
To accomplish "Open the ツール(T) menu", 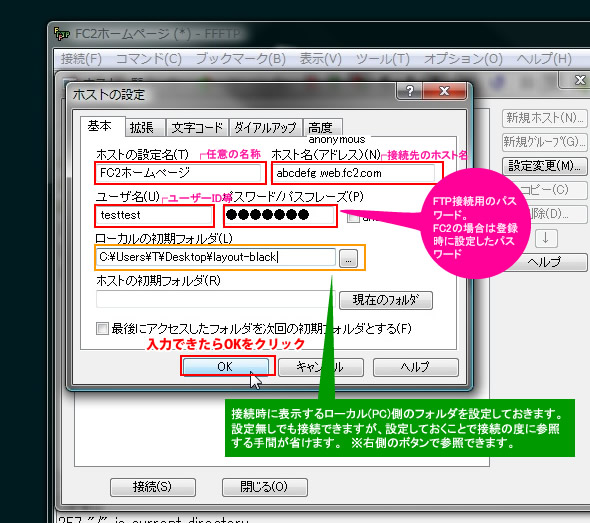I will tap(383, 59).
